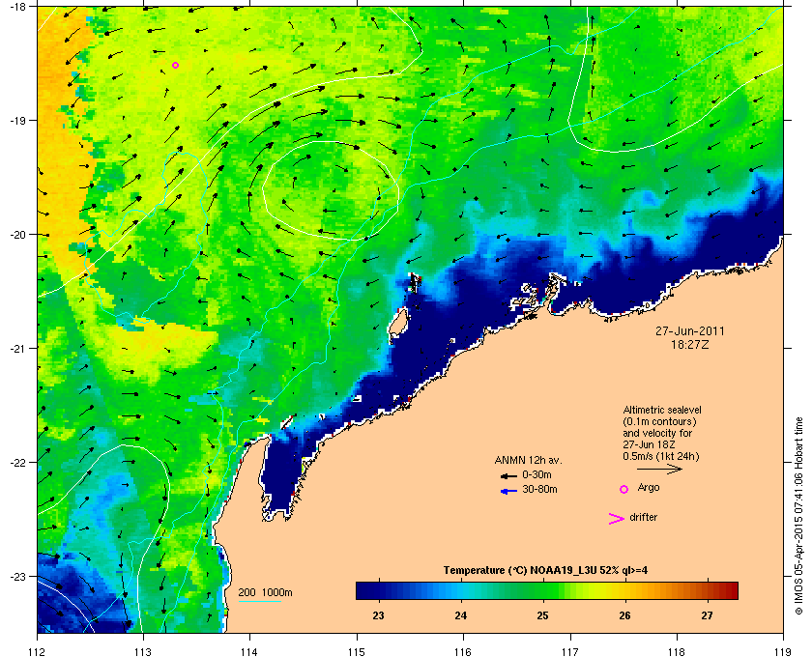Click the drifter legend label

tap(643, 517)
